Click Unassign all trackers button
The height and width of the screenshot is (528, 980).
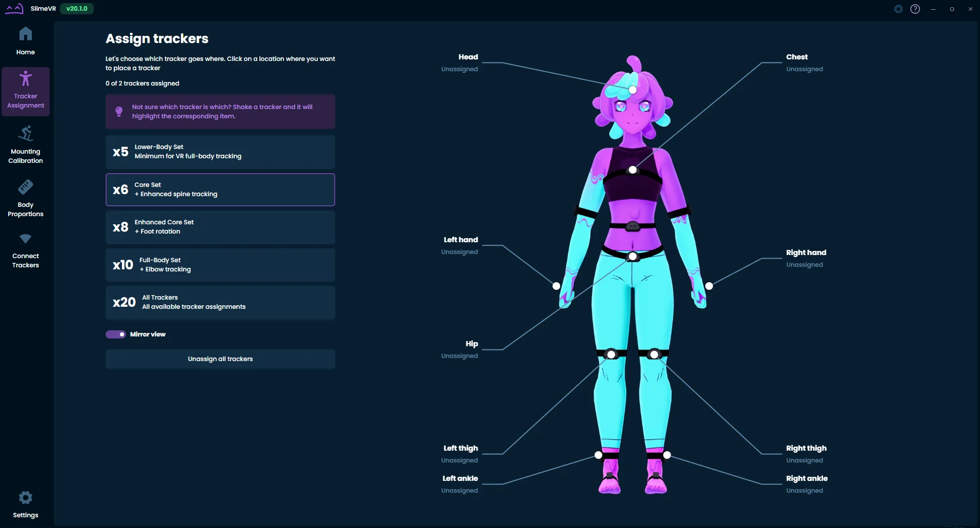point(220,359)
